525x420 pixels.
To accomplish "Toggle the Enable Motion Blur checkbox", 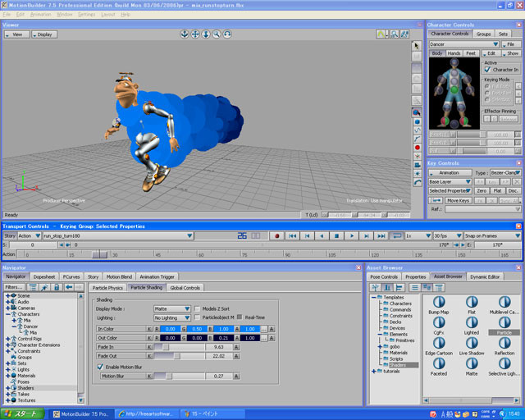I will coord(100,367).
